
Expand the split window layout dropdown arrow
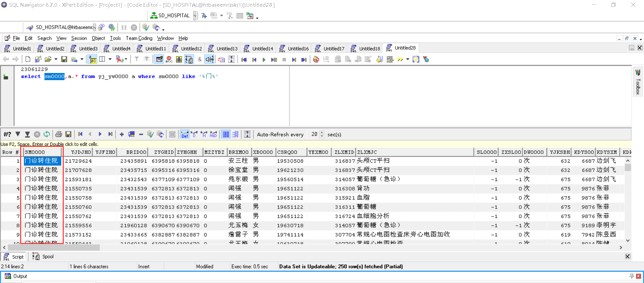(x=110, y=59)
